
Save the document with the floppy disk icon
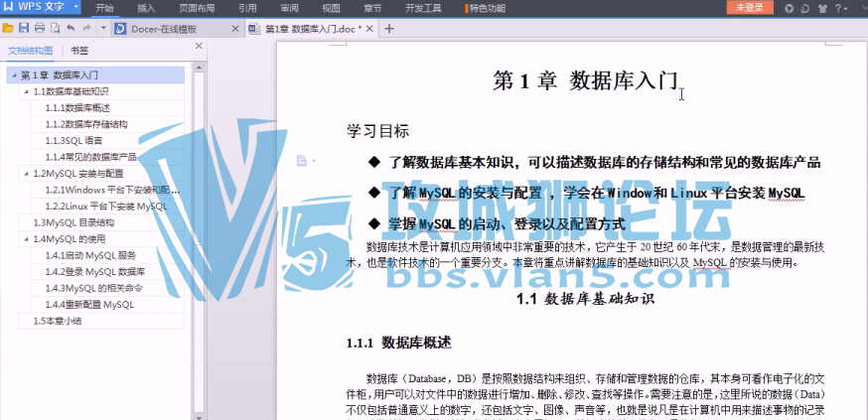(x=24, y=28)
